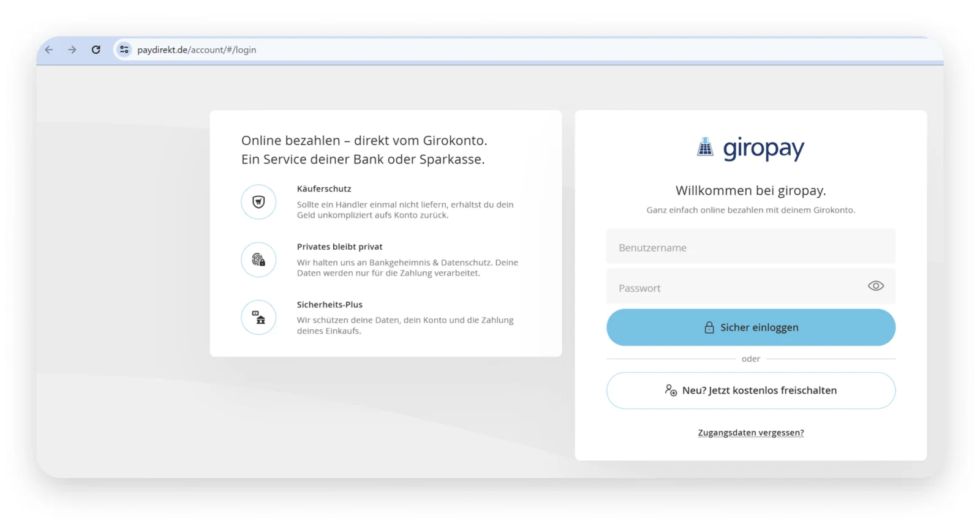Click the paydirekt.de address bar URL
This screenshot has width=980, height=527.
197,50
